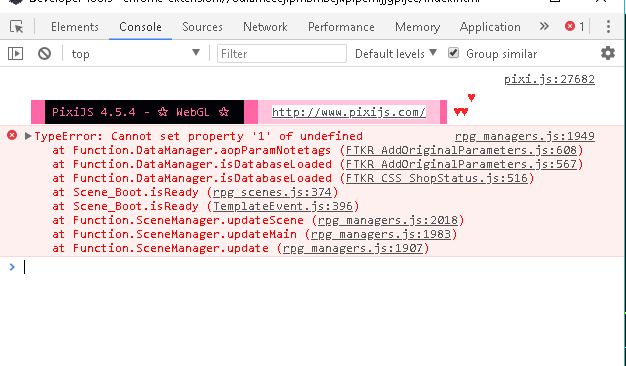Show more tabs with double chevron
This screenshot has height=366, width=626.
click(x=544, y=26)
